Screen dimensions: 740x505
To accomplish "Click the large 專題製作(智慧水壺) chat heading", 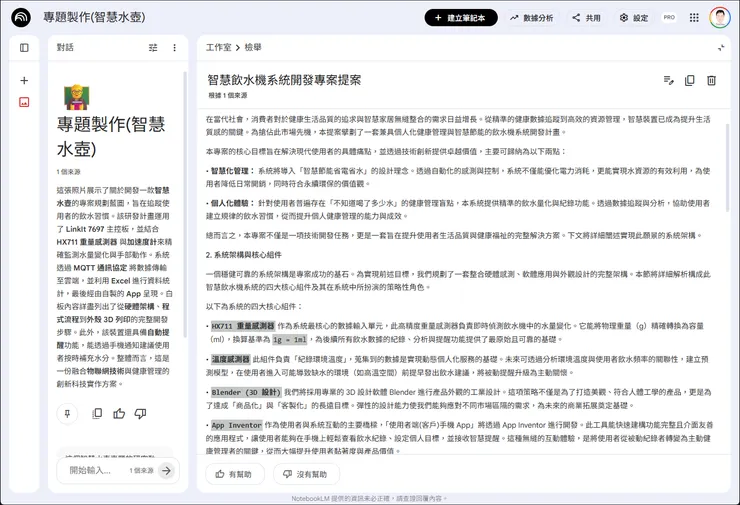I will (x=111, y=136).
